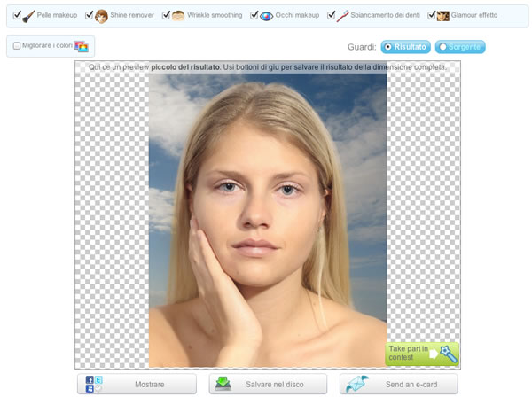Click the Migliorare i colori label

click(47, 45)
